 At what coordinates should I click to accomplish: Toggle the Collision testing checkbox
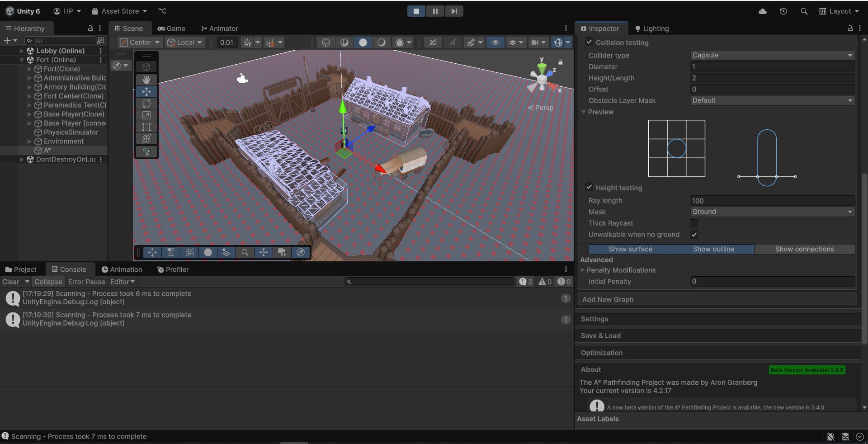589,42
